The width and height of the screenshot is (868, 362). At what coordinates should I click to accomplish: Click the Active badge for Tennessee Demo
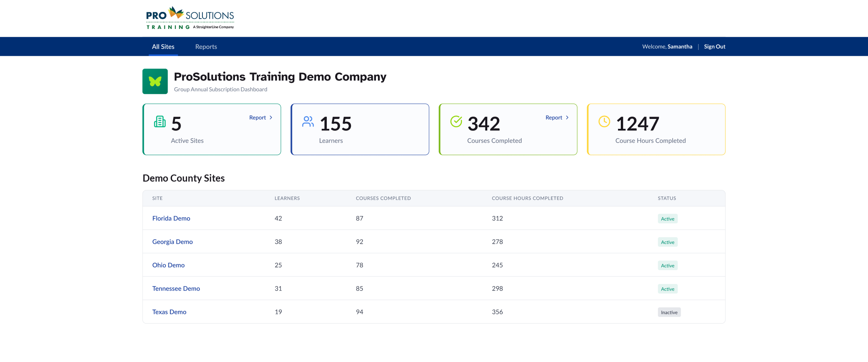(668, 289)
